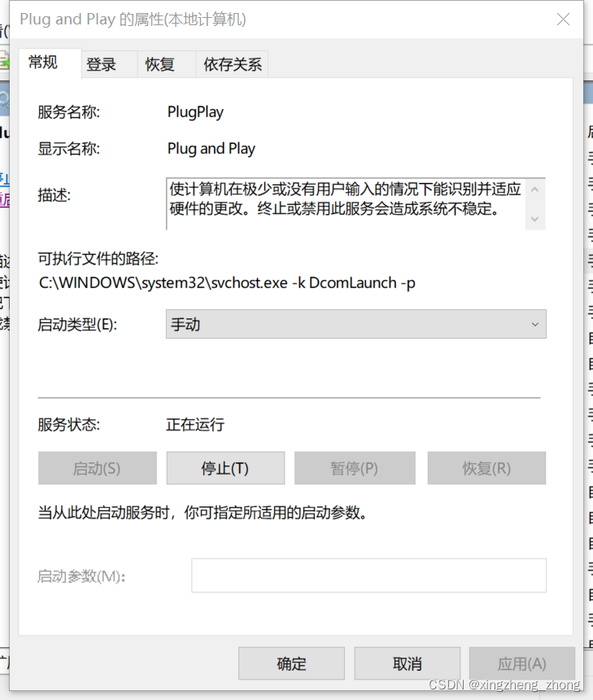Viewport: 593px width, 700px height.
Task: Select the service name text PlugPlay
Action: tap(195, 112)
